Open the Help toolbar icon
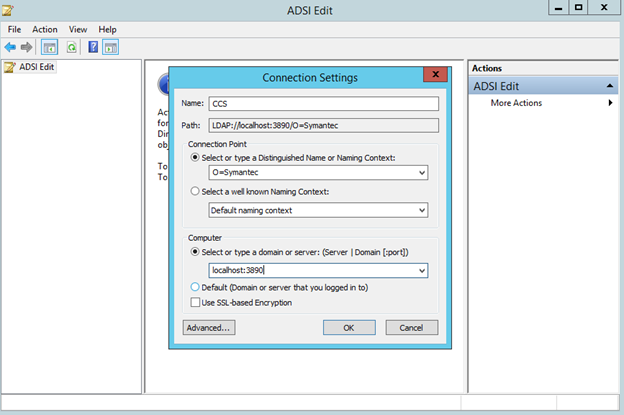The image size is (624, 415). (x=93, y=47)
